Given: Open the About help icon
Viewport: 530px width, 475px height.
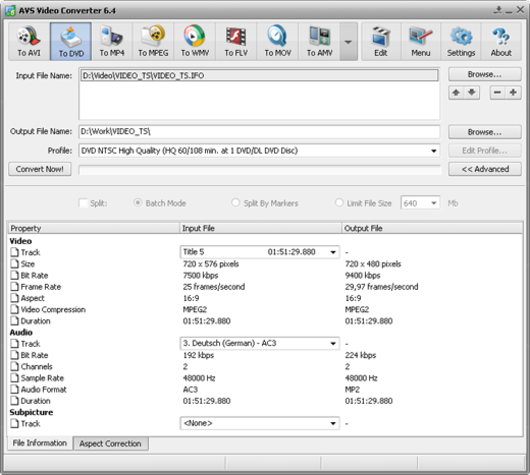Looking at the screenshot, I should (501, 42).
